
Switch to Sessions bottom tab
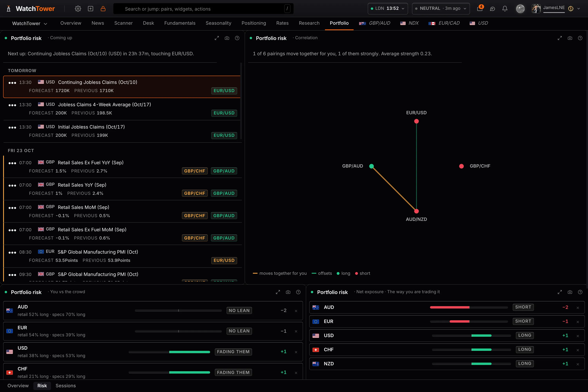pyautogui.click(x=65, y=386)
